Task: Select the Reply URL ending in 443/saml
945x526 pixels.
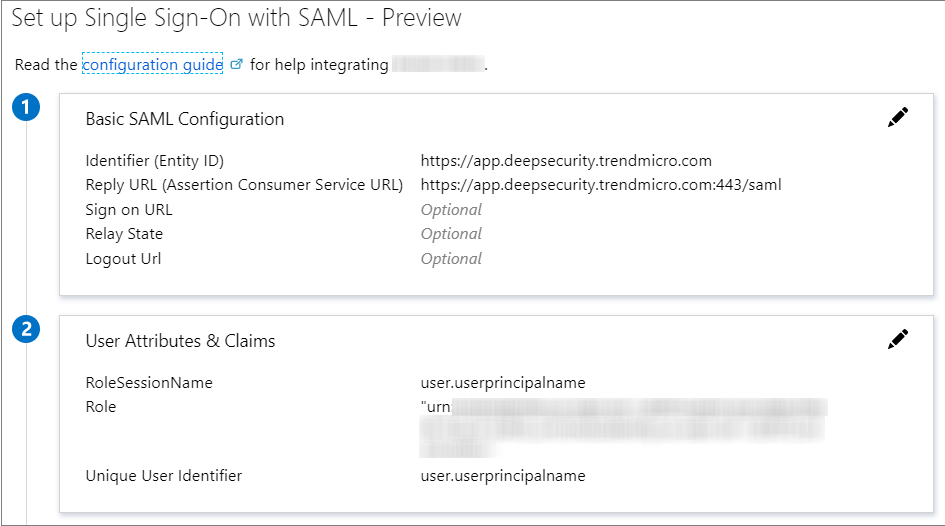Action: click(x=600, y=185)
